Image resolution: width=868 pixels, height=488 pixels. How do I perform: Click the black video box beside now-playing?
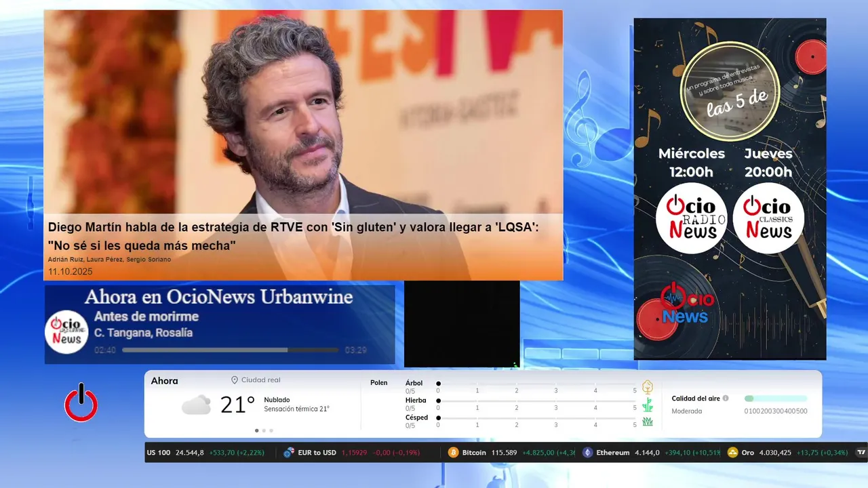tap(462, 323)
